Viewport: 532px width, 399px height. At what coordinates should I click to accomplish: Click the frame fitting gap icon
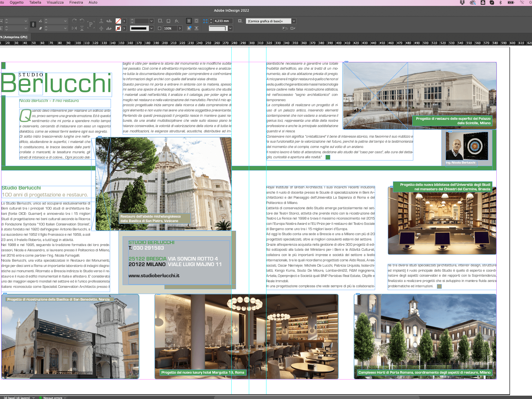205,21
